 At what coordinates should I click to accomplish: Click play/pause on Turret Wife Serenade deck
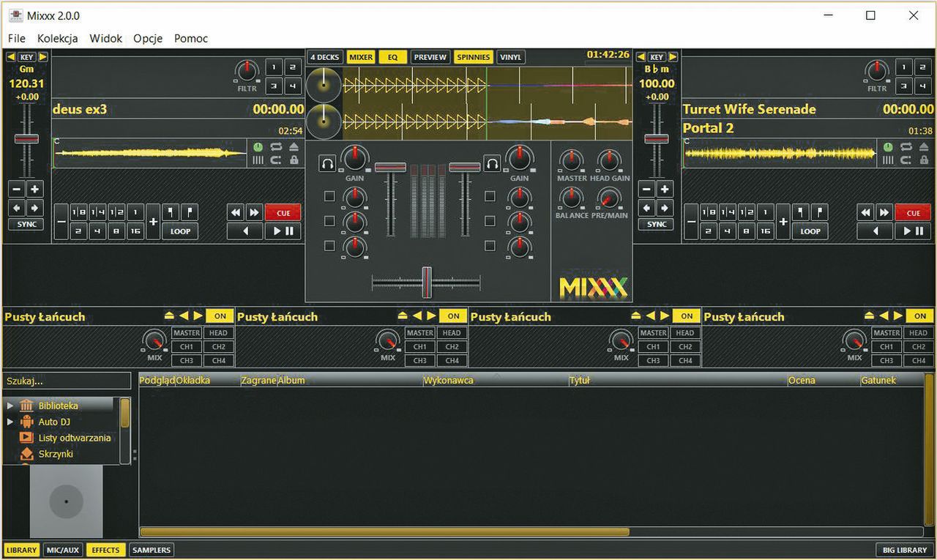pyautogui.click(x=912, y=231)
